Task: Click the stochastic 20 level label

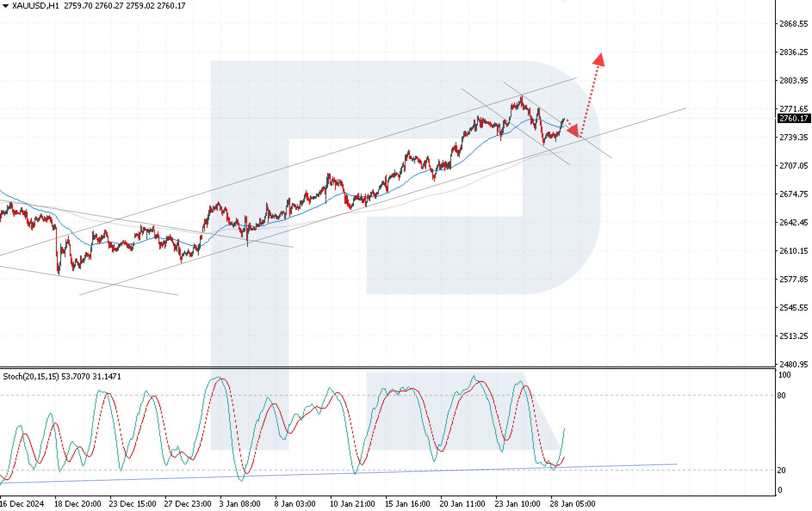Action: point(782,471)
